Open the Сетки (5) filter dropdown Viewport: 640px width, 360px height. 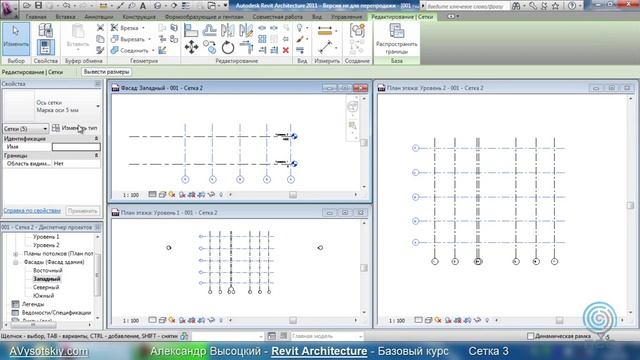[26, 129]
